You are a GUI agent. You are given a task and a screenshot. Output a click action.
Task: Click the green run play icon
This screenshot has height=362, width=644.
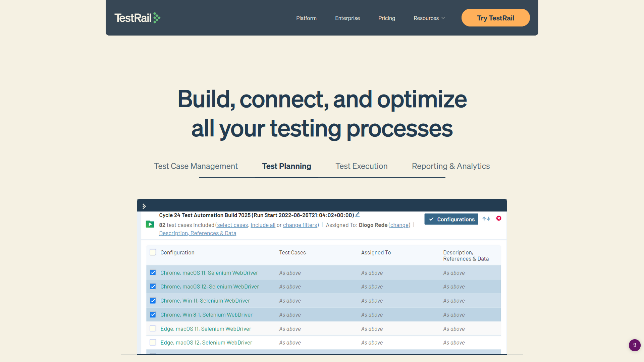[x=150, y=224]
